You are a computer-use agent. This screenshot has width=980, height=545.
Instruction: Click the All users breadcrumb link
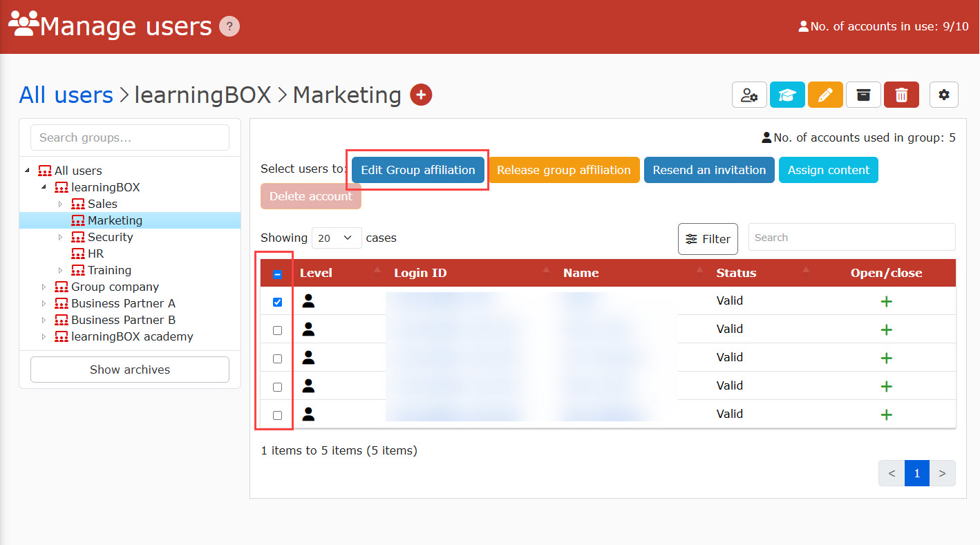pyautogui.click(x=66, y=95)
